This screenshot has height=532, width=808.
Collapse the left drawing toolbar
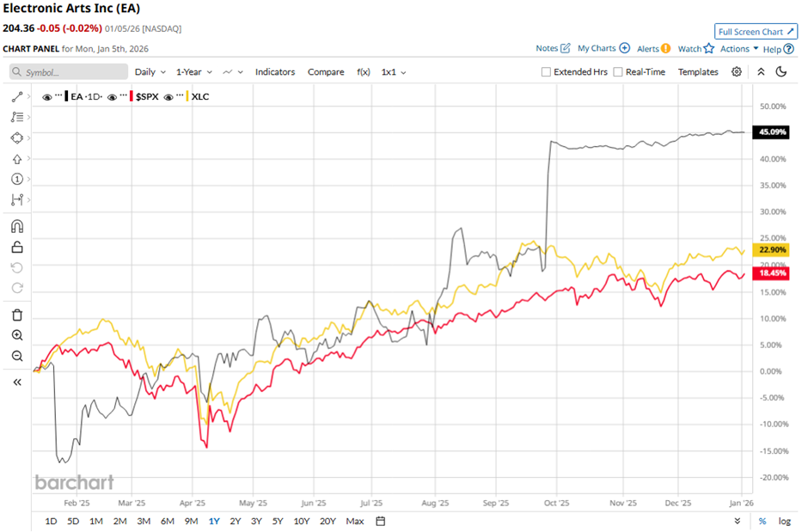pyautogui.click(x=17, y=382)
